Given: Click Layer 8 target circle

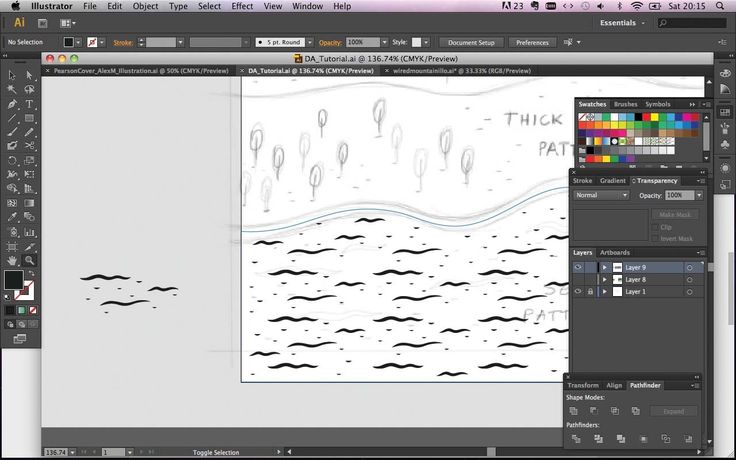Looking at the screenshot, I should pos(690,280).
